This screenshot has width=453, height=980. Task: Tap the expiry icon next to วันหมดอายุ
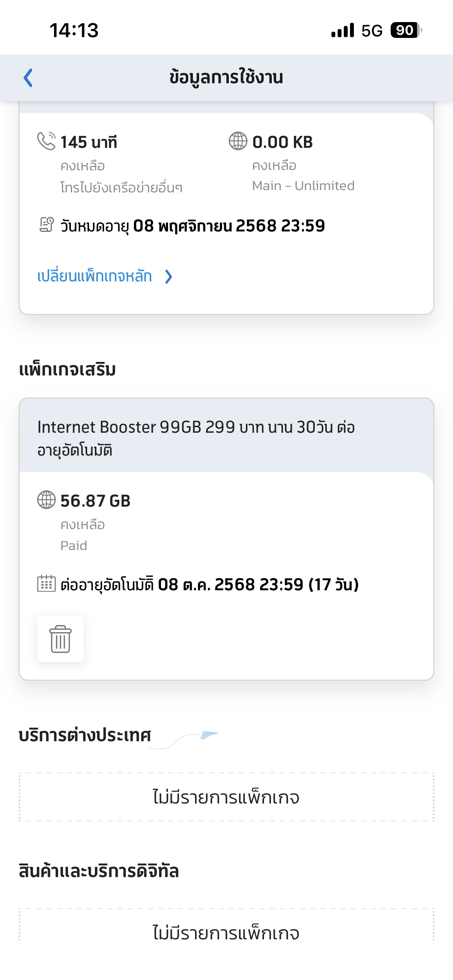pyautogui.click(x=46, y=224)
